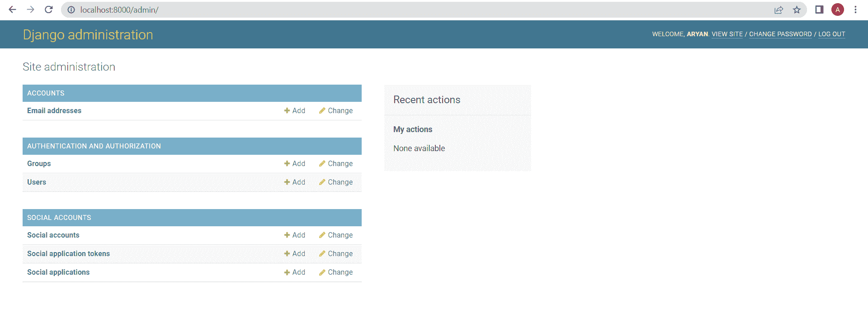Open the Email addresses model
Viewport: 868px width, 329px height.
click(x=54, y=110)
